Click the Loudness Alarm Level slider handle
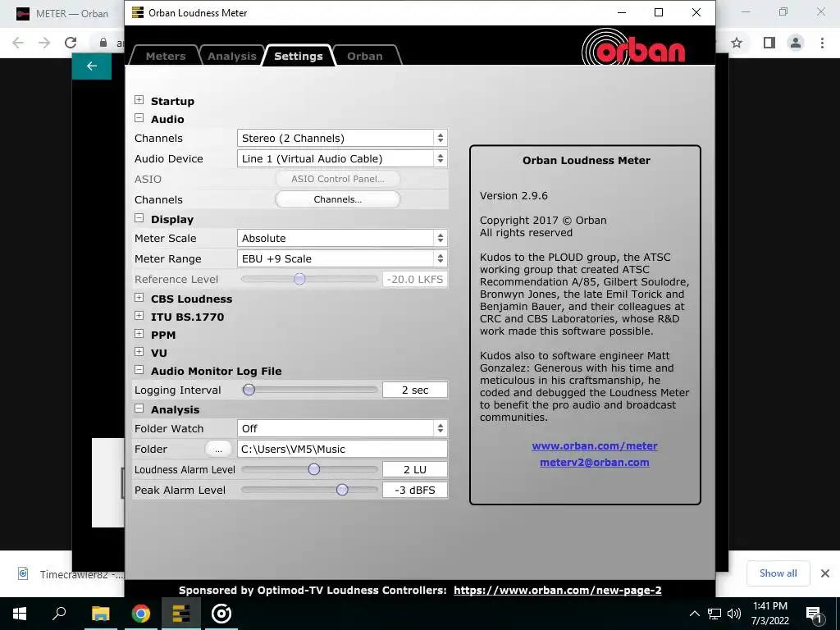Image resolution: width=840 pixels, height=630 pixels. pyautogui.click(x=314, y=469)
